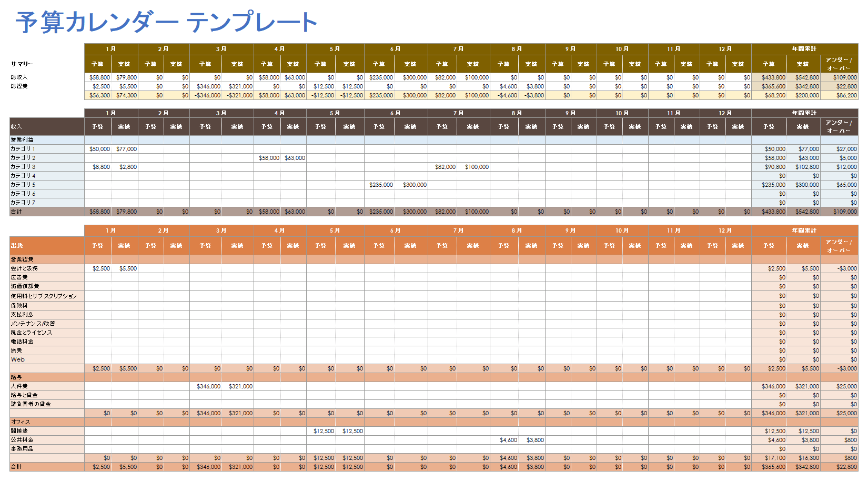
Task: Click the 12月 header in the income table
Action: click(725, 113)
